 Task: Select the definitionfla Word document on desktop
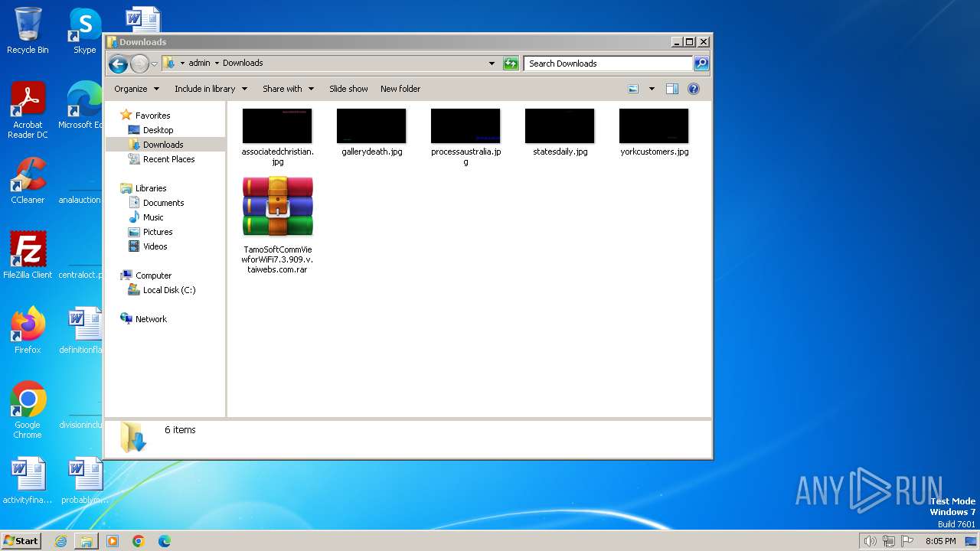(x=83, y=330)
